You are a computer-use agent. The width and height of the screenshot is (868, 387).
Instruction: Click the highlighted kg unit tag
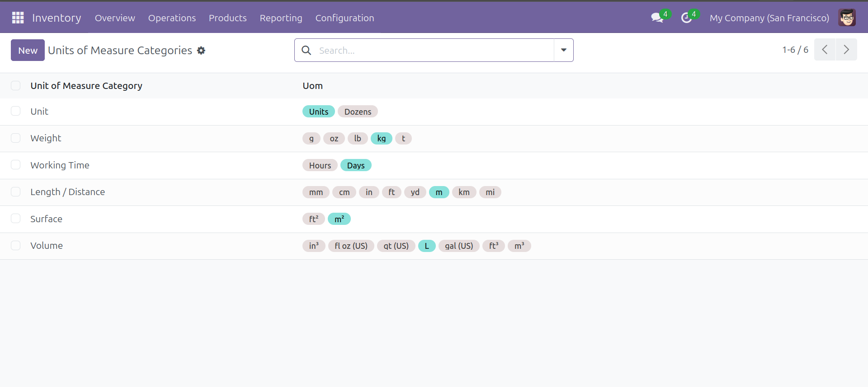click(381, 139)
